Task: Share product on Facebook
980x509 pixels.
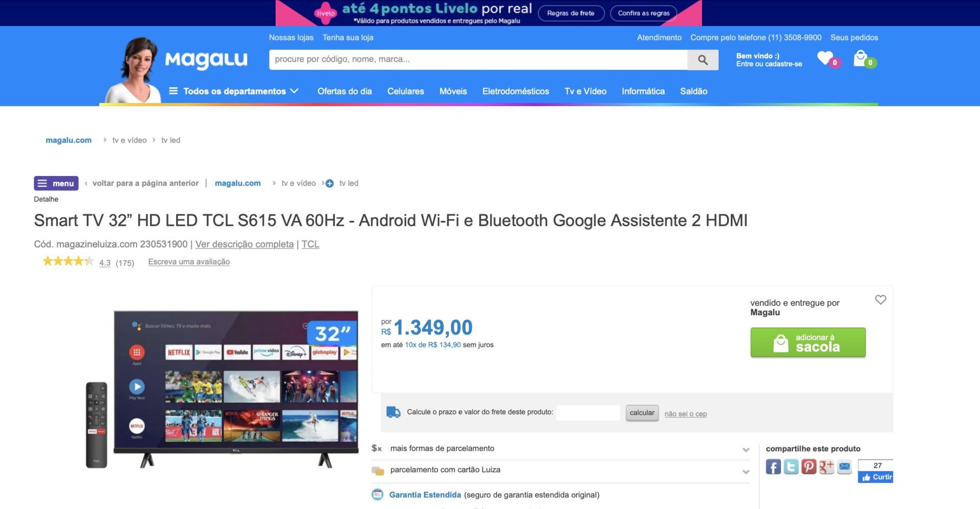Action: (x=773, y=467)
